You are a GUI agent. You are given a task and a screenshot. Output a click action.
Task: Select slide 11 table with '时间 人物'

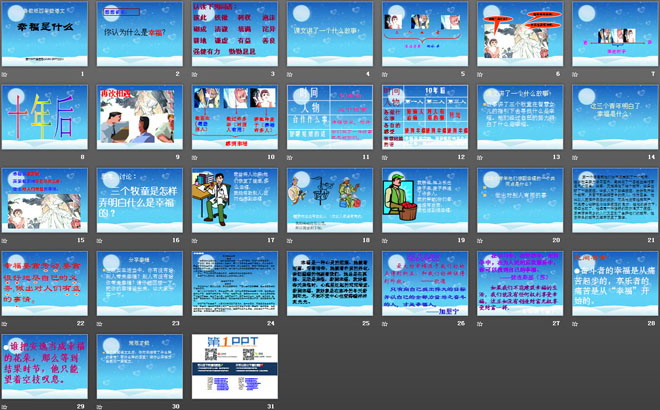pos(330,117)
